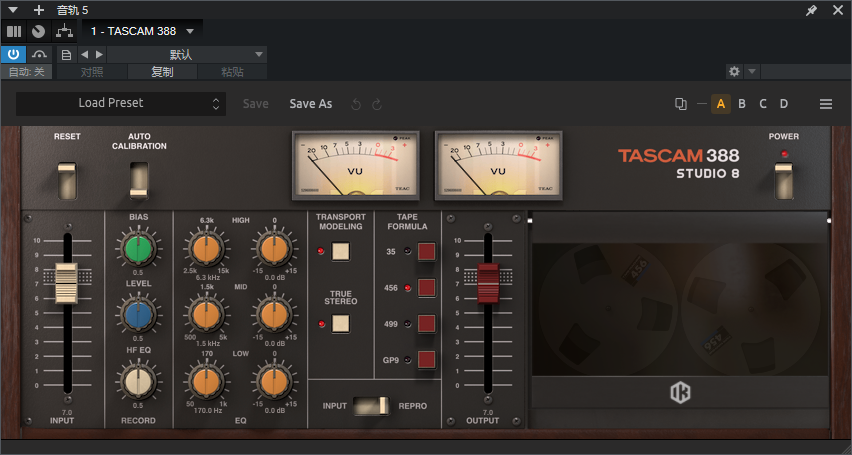Click the INPUT fader handle
Viewport: 852px width, 455px height.
coord(67,283)
